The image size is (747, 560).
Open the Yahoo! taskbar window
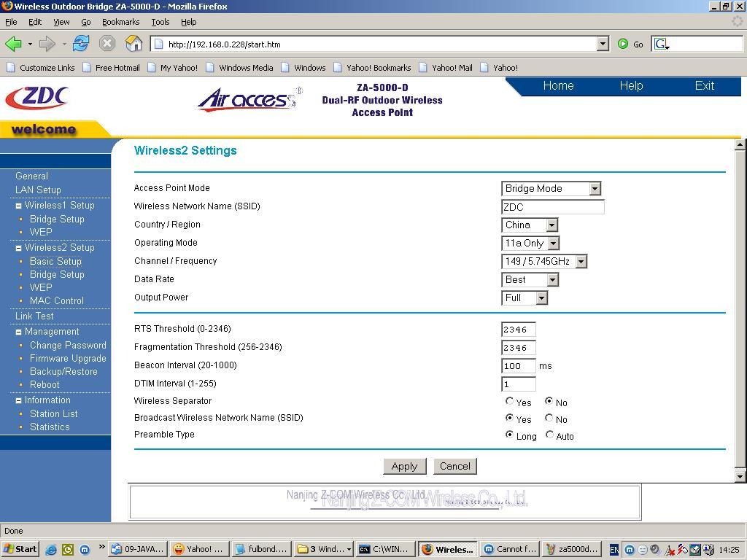tap(198, 549)
